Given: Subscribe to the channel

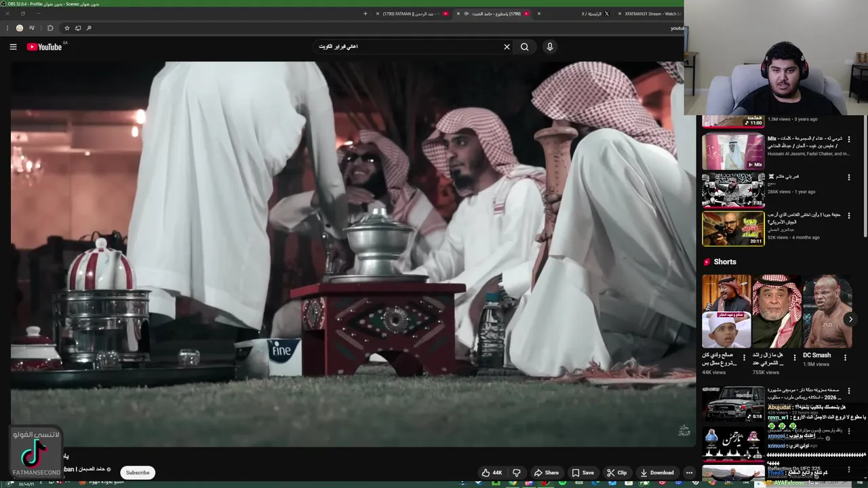Looking at the screenshot, I should (x=138, y=472).
